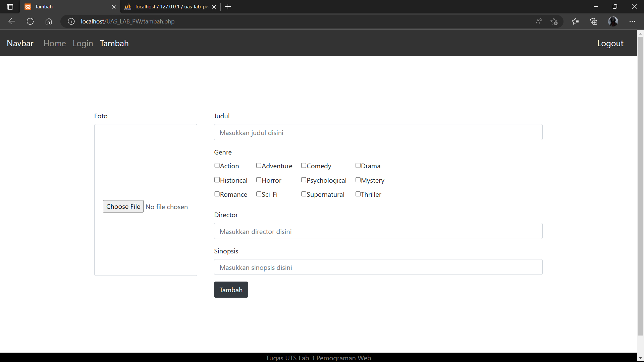Open the site information icon in address bar

tap(71, 21)
